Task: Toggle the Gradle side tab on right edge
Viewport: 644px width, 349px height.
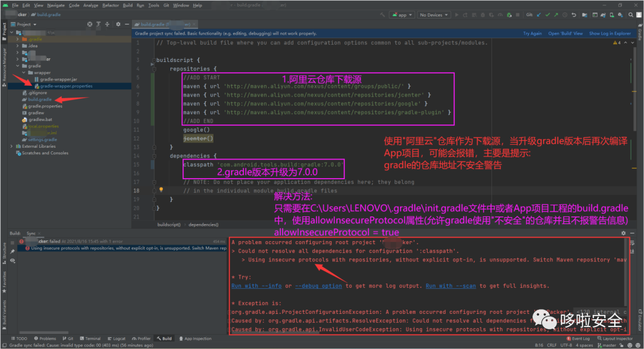Action: 640,32
